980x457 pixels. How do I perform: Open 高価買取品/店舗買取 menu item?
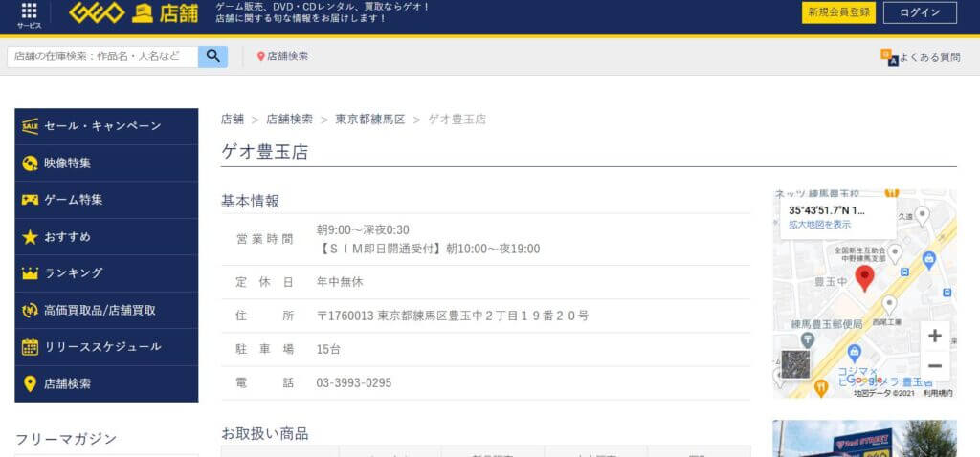[x=106, y=311]
